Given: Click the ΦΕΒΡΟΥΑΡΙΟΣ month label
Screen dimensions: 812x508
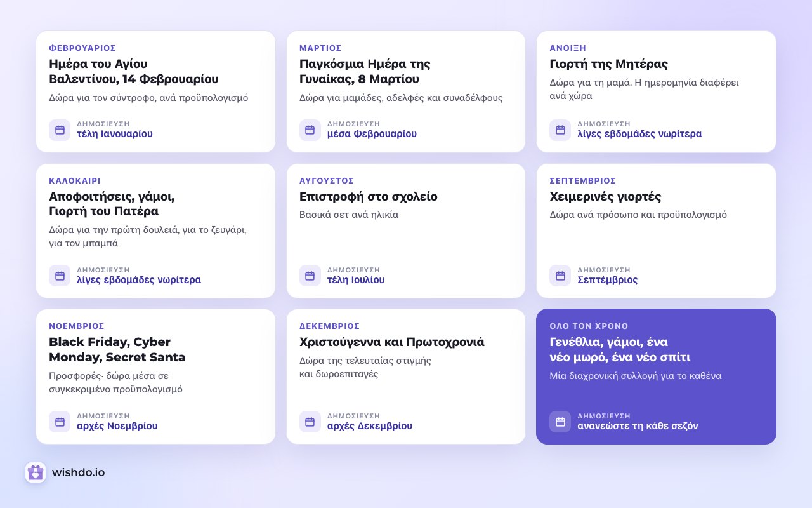Looking at the screenshot, I should [x=82, y=48].
